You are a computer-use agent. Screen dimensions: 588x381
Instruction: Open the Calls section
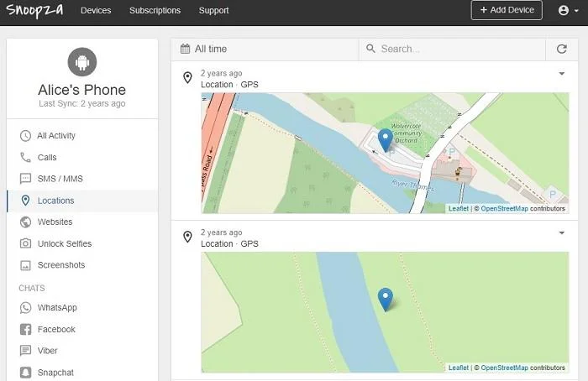(x=82, y=157)
